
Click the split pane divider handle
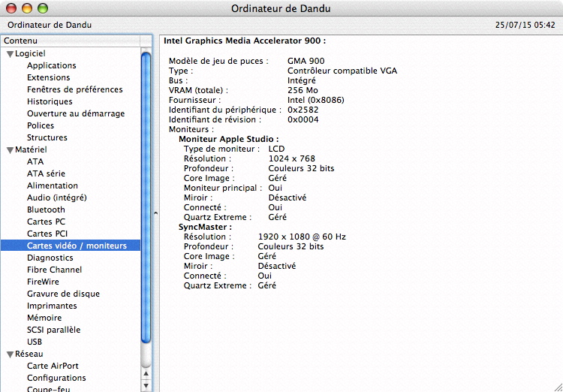coord(156,213)
